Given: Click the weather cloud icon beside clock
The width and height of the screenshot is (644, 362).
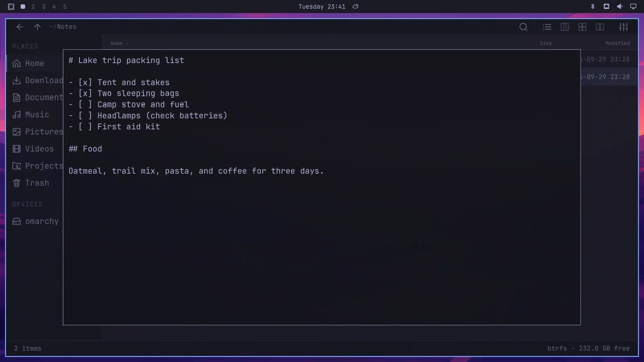Looking at the screenshot, I should (x=355, y=6).
